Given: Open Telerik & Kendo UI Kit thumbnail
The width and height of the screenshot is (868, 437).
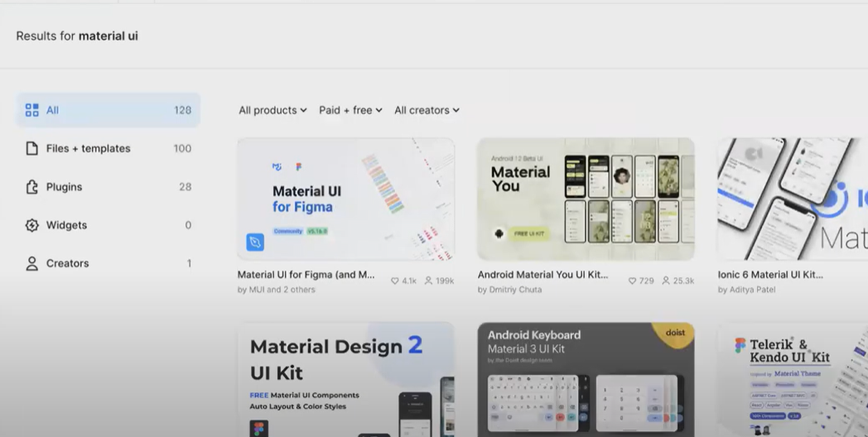Looking at the screenshot, I should click(793, 379).
